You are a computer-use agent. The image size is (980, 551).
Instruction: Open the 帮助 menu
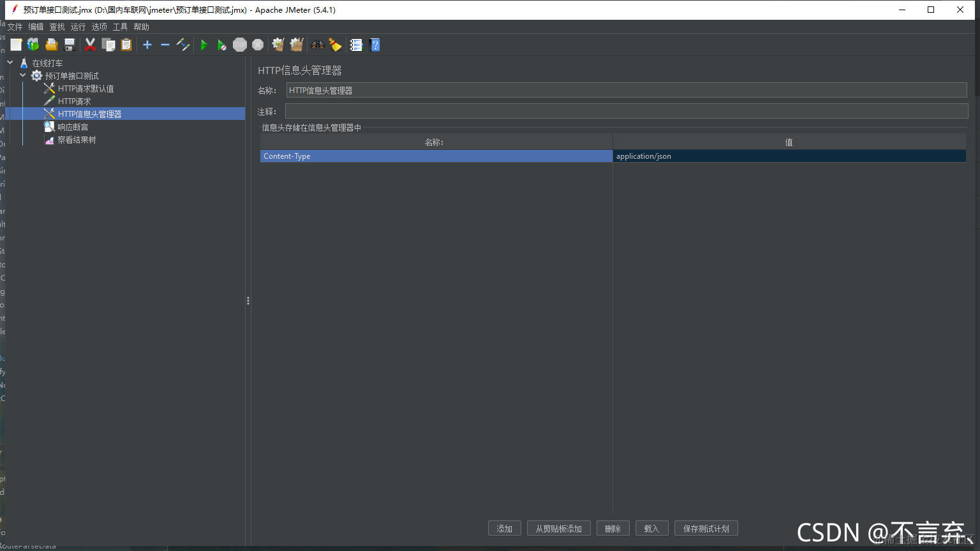pyautogui.click(x=141, y=27)
